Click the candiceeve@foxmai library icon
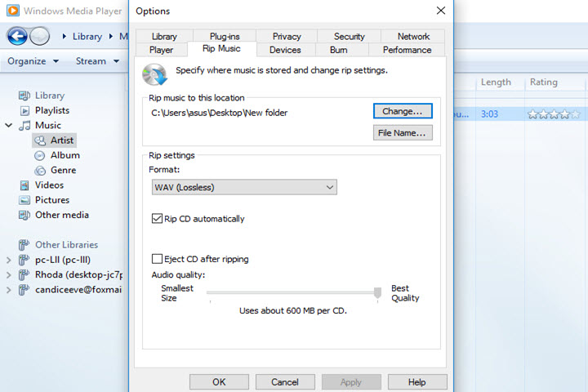588x392 pixels. click(24, 290)
